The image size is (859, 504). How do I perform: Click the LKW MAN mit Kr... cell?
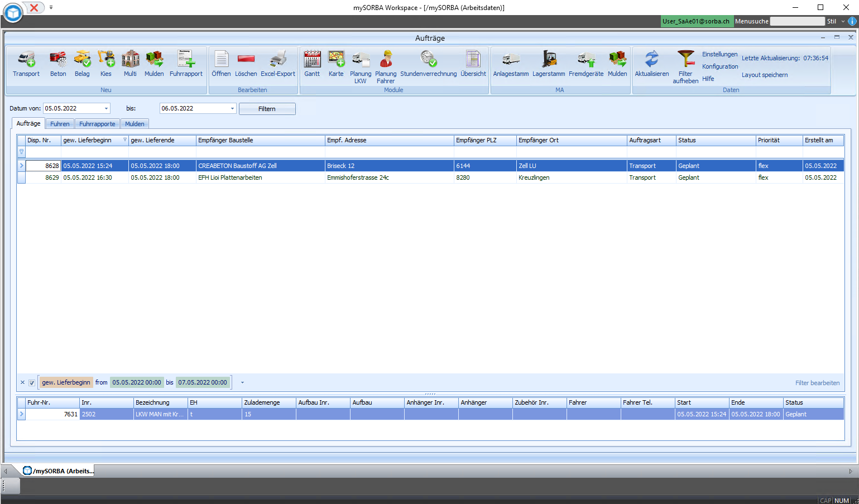(x=160, y=414)
